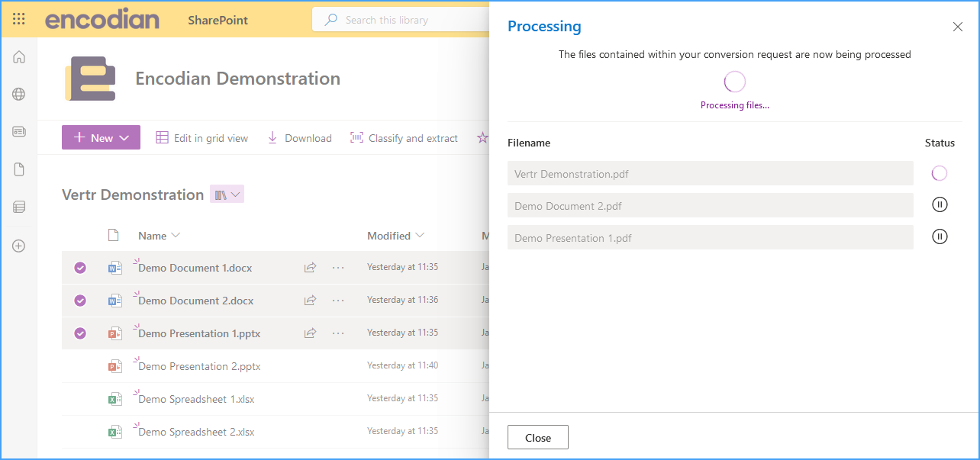This screenshot has height=460, width=980.
Task: Click the Create plus icon in left rail
Action: 19,246
